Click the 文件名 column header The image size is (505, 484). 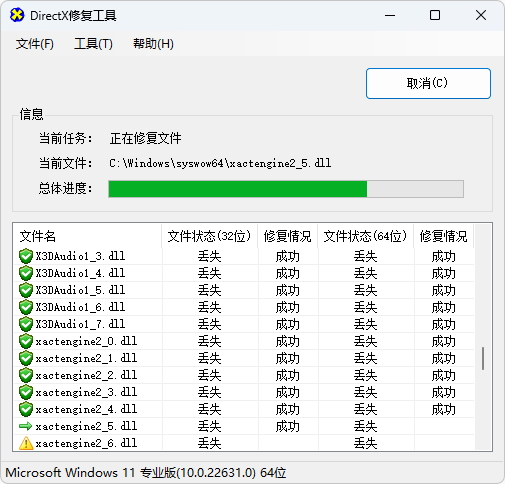(x=87, y=236)
